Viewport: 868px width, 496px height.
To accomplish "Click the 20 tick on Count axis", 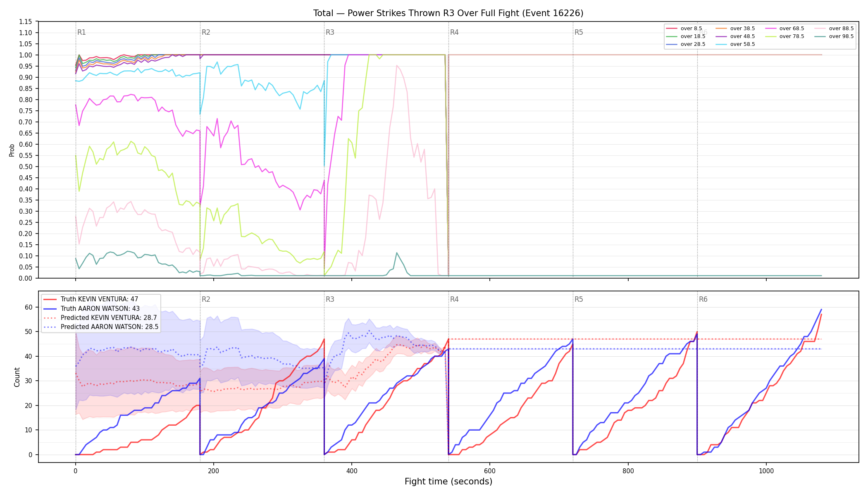I will coord(29,405).
